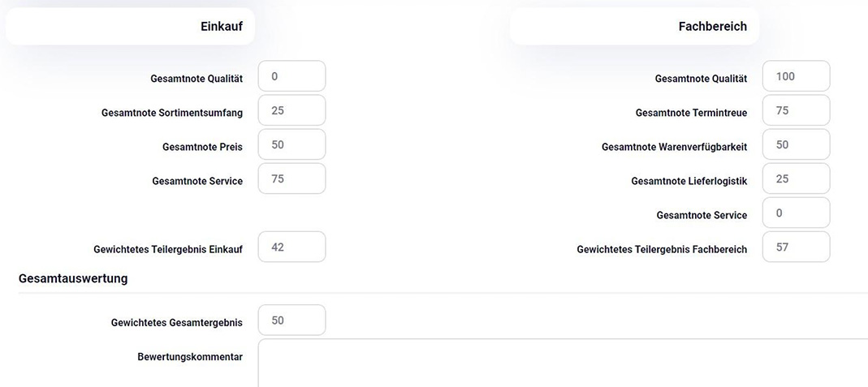Click the Gesamtauswertung section heading
This screenshot has width=868, height=387.
pyautogui.click(x=73, y=278)
